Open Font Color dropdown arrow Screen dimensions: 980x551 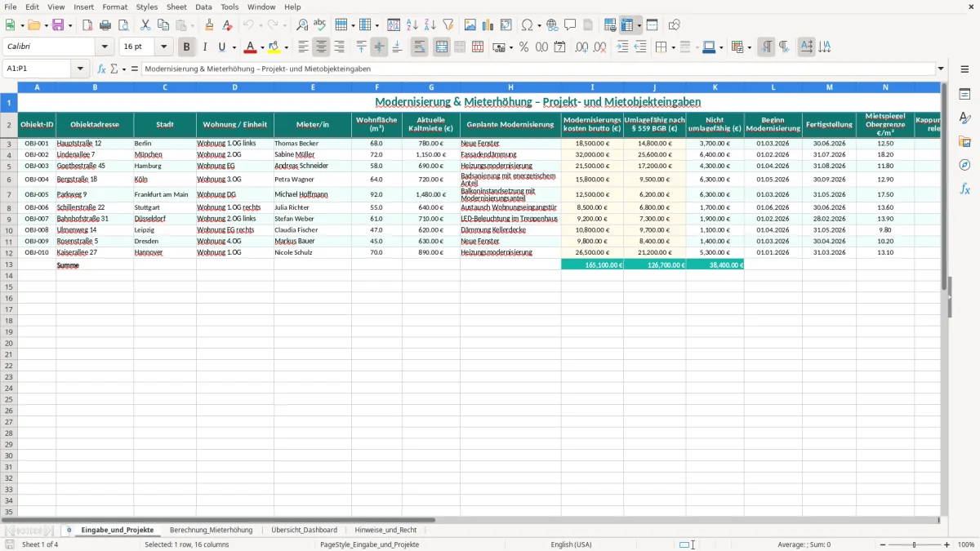point(262,47)
